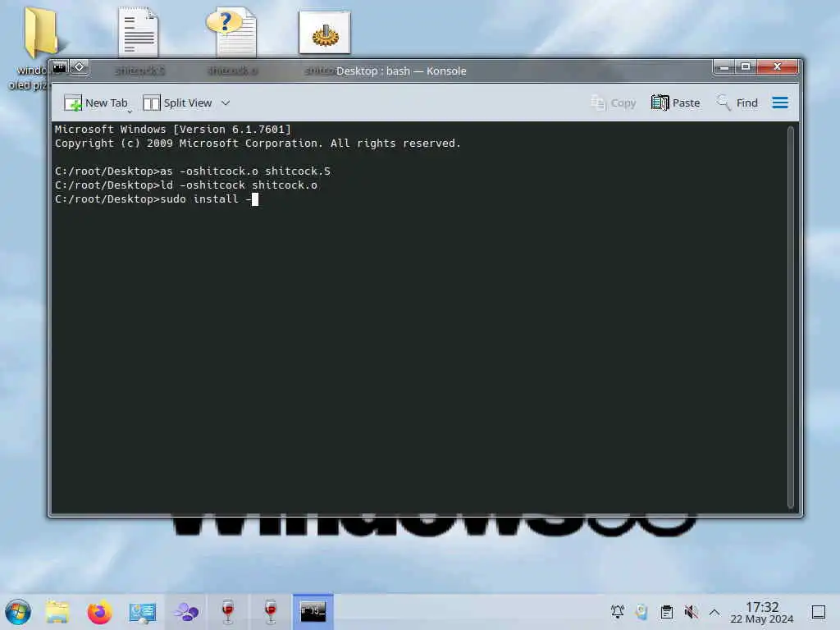Screen dimensions: 840x630
Task: Click the second Wine glass taskbar icon
Action: [x=271, y=612]
